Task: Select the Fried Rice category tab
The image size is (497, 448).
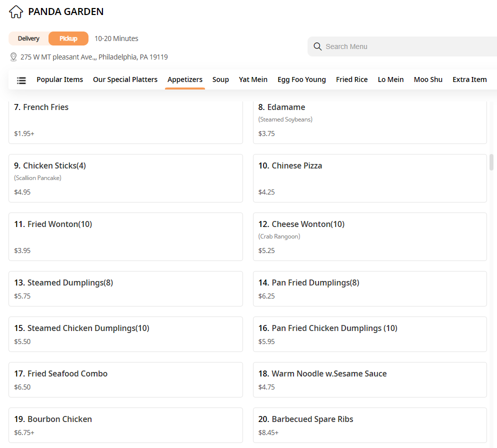Action: 351,79
